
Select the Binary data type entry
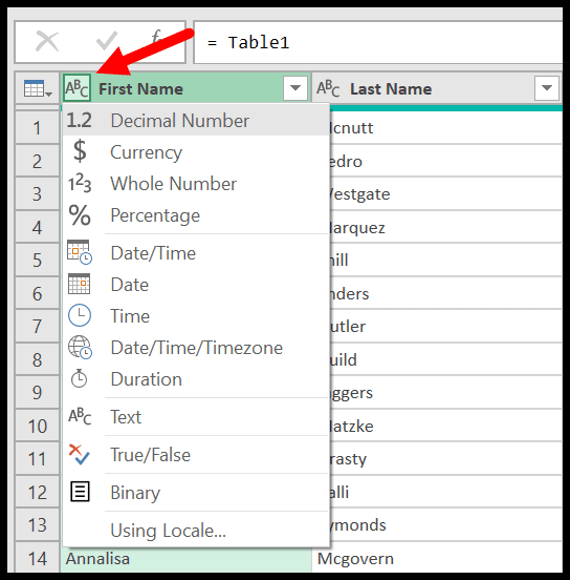pyautogui.click(x=196, y=492)
